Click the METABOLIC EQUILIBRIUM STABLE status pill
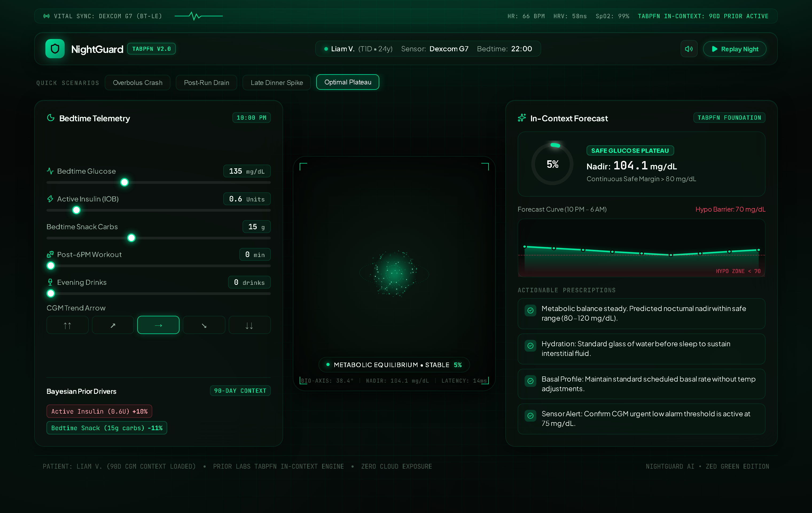Image resolution: width=812 pixels, height=513 pixels. [394, 365]
